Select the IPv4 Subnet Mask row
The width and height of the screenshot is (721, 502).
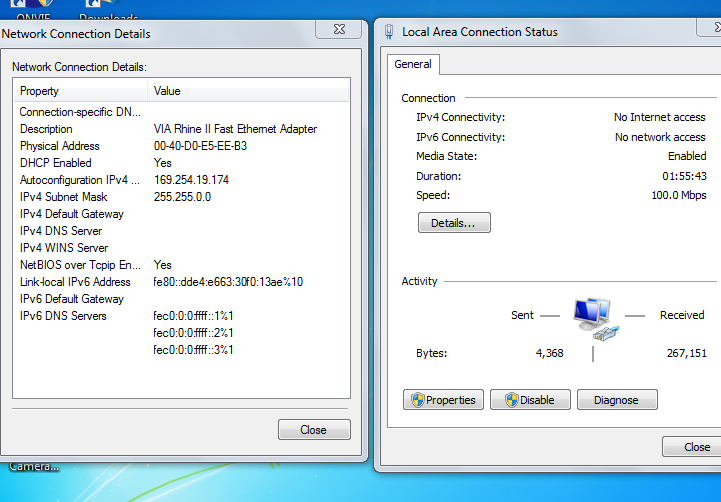(x=65, y=197)
